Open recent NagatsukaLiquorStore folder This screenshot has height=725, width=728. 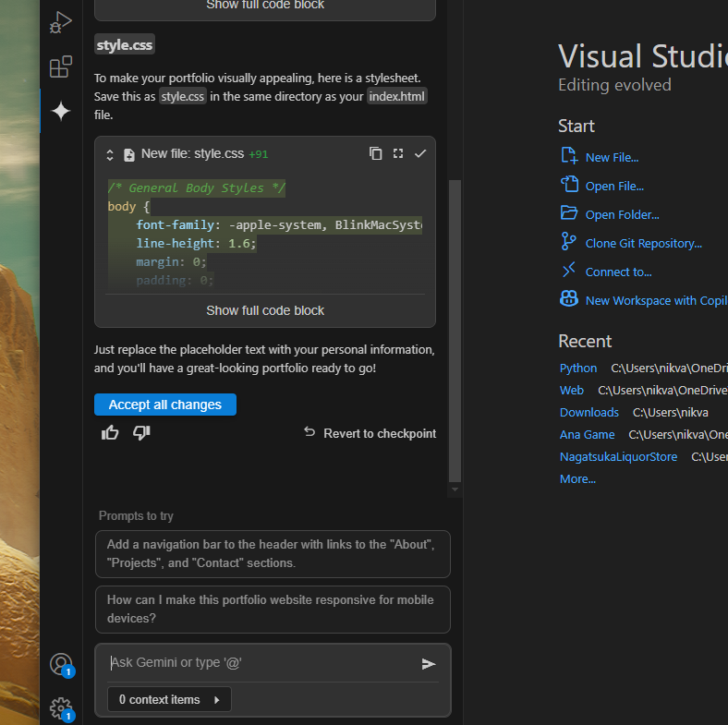(x=618, y=457)
